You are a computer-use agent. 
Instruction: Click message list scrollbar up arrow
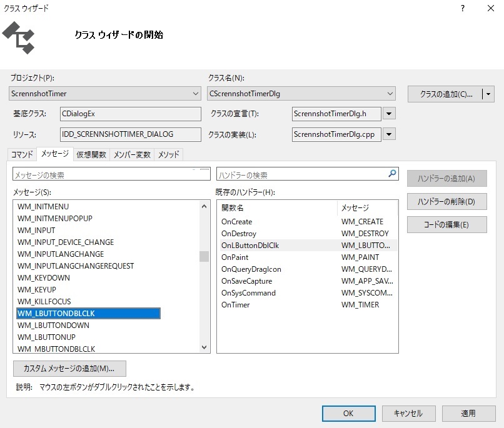(x=204, y=206)
